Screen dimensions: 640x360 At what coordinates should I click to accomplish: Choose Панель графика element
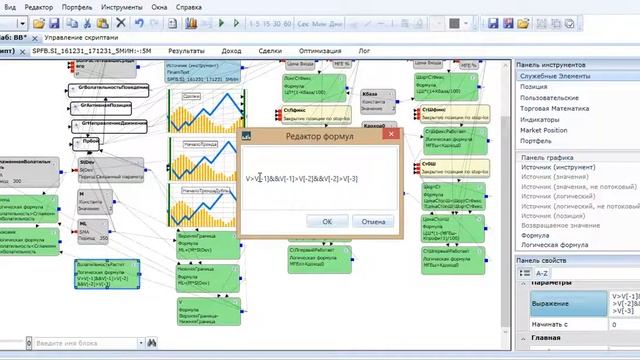tap(547, 158)
